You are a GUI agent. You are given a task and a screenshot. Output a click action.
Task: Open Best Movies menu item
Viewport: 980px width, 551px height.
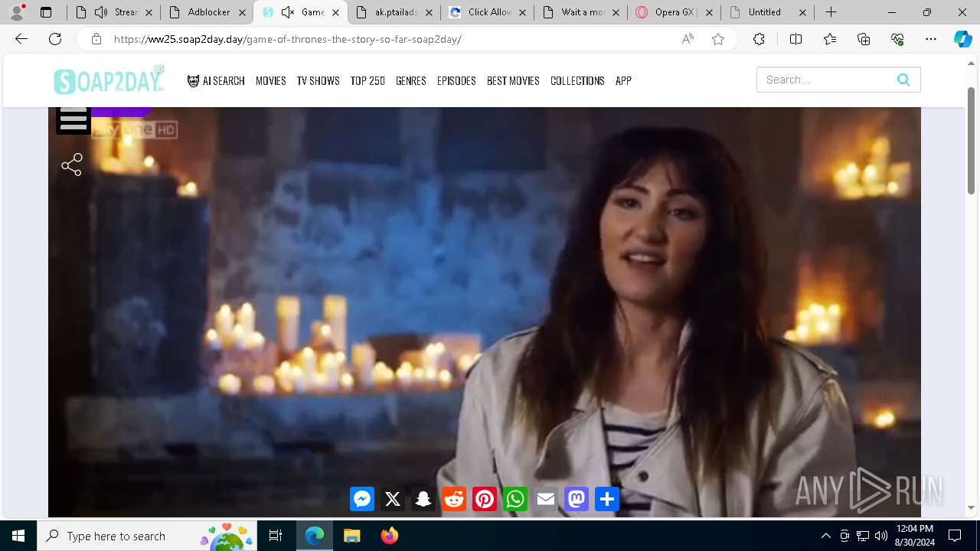click(513, 80)
